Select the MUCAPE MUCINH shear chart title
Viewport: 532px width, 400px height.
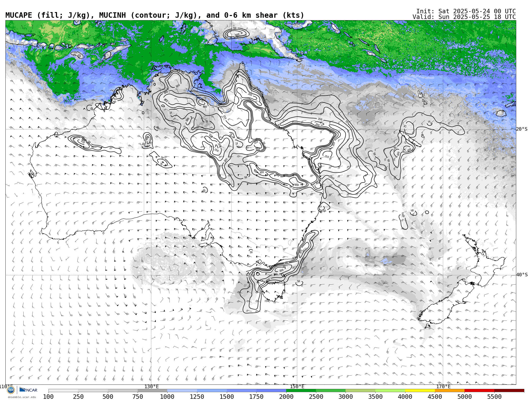click(155, 15)
